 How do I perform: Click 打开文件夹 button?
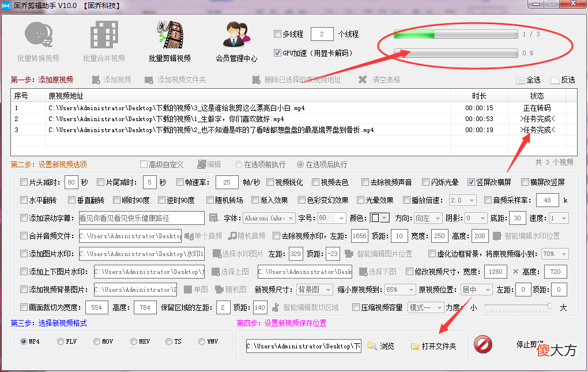coord(434,345)
